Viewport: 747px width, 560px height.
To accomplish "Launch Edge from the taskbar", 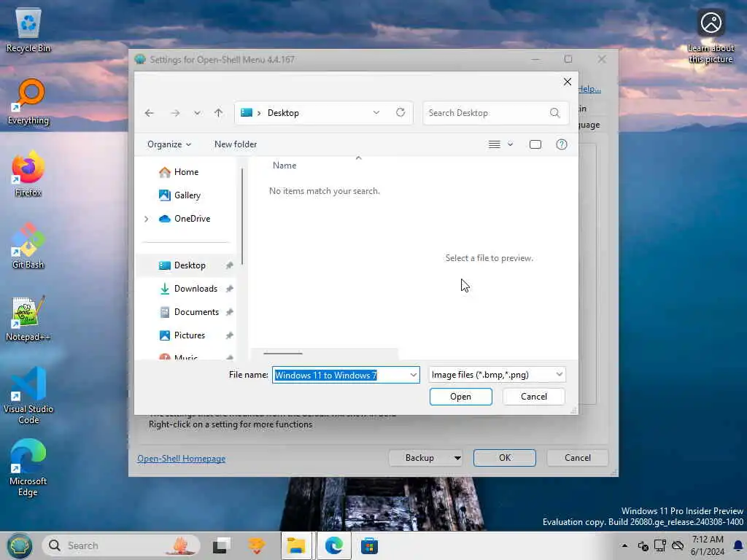I will click(333, 545).
